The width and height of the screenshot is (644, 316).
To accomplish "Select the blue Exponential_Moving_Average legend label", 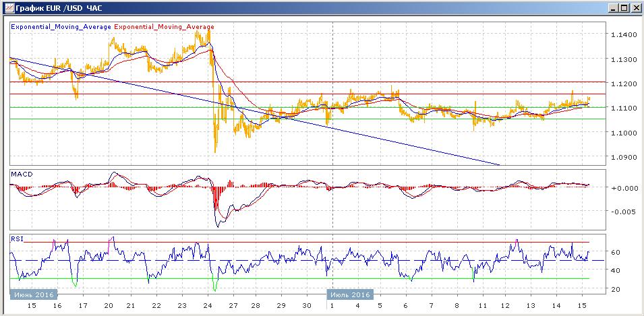I will pyautogui.click(x=61, y=27).
